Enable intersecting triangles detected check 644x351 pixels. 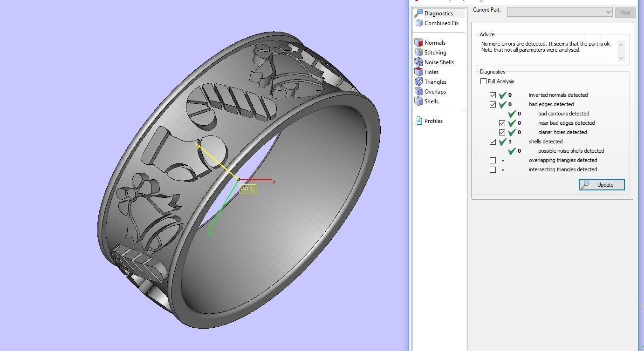[493, 169]
